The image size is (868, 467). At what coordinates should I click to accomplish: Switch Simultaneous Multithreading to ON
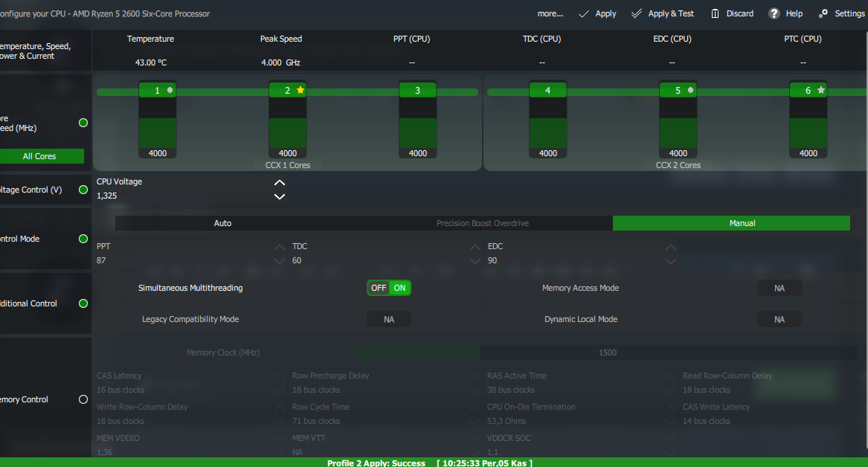[x=399, y=288]
